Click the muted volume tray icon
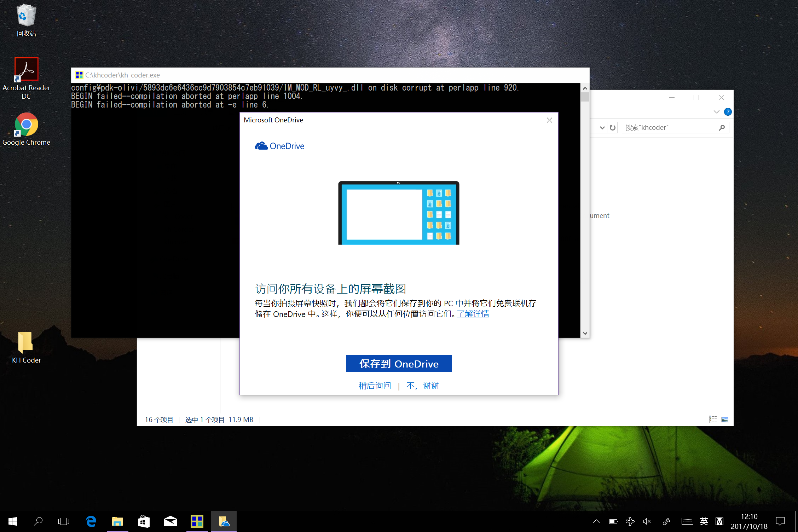Image resolution: width=798 pixels, height=532 pixels. pyautogui.click(x=647, y=521)
